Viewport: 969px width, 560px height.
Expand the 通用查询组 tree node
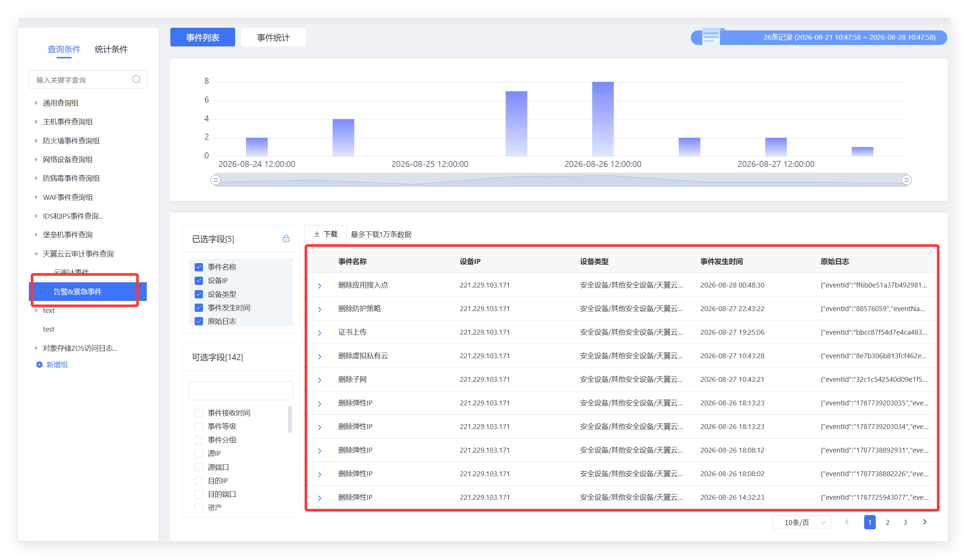coord(36,103)
